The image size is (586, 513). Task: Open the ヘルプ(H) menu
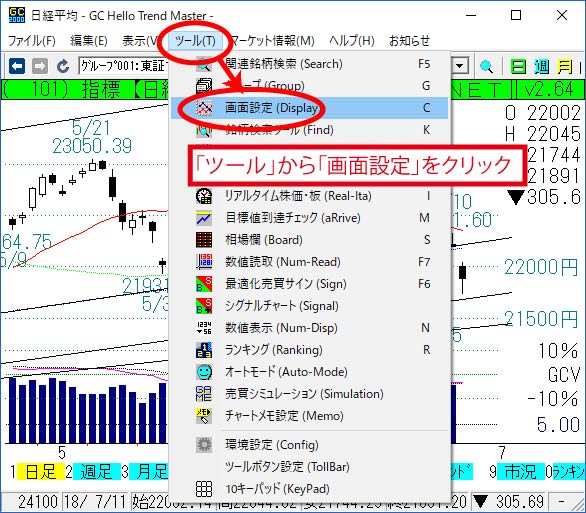(x=352, y=40)
